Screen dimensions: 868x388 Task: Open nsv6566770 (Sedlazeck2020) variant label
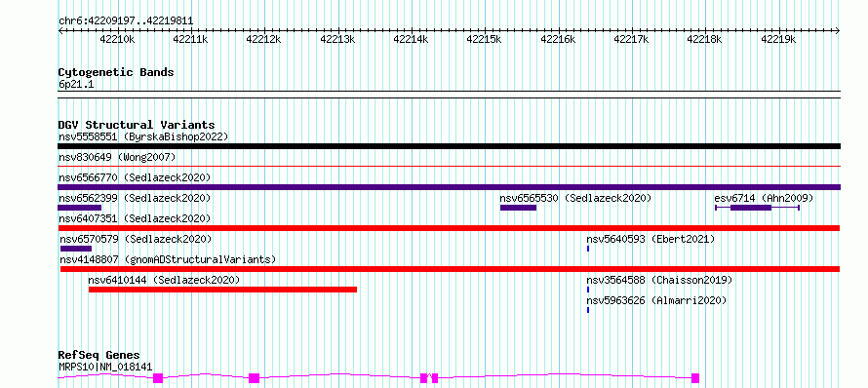pos(135,177)
